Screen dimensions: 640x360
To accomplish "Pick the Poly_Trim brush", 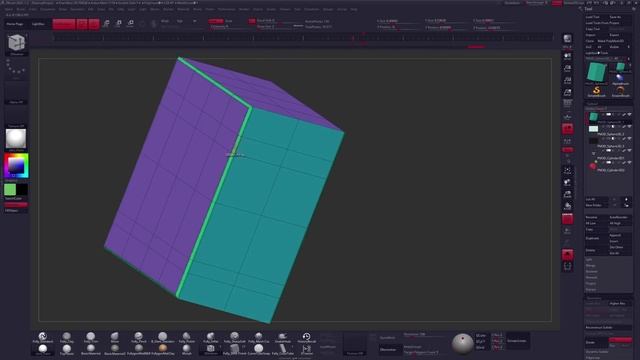I will 91,338.
